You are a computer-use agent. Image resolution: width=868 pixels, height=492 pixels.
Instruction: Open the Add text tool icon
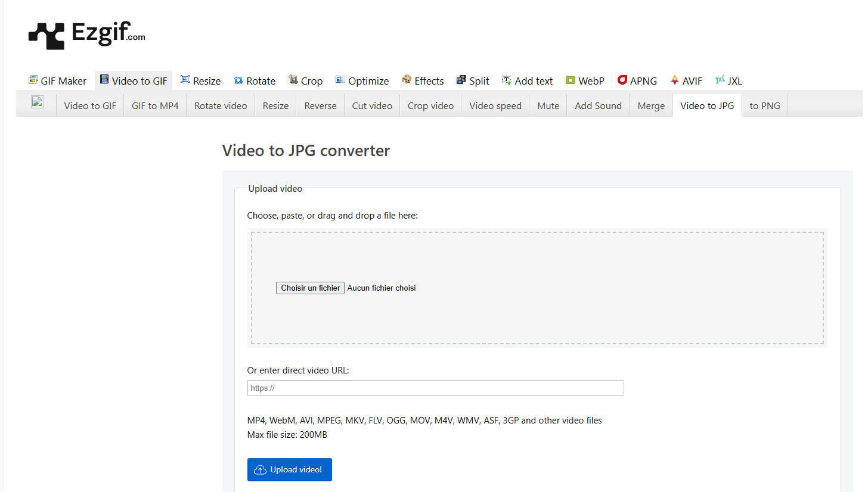tap(507, 80)
